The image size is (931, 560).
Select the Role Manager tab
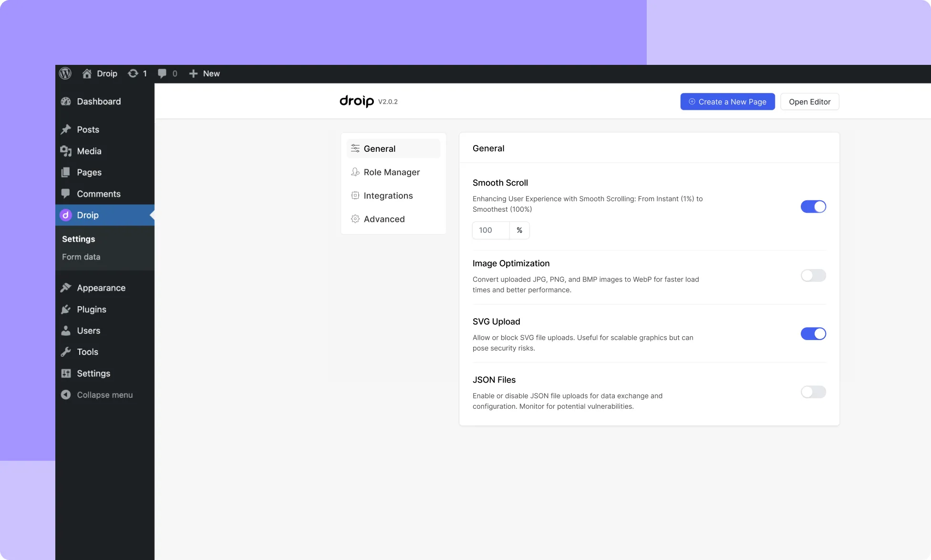(x=392, y=172)
